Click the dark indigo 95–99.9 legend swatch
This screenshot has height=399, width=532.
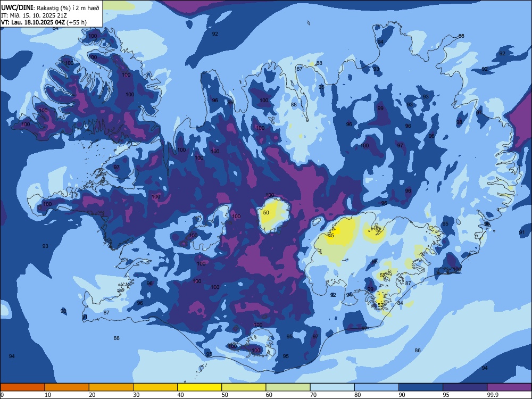[465, 387]
